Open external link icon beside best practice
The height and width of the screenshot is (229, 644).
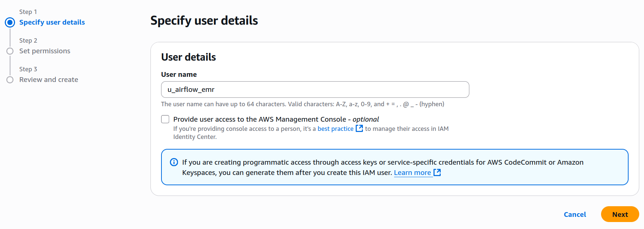(x=359, y=128)
